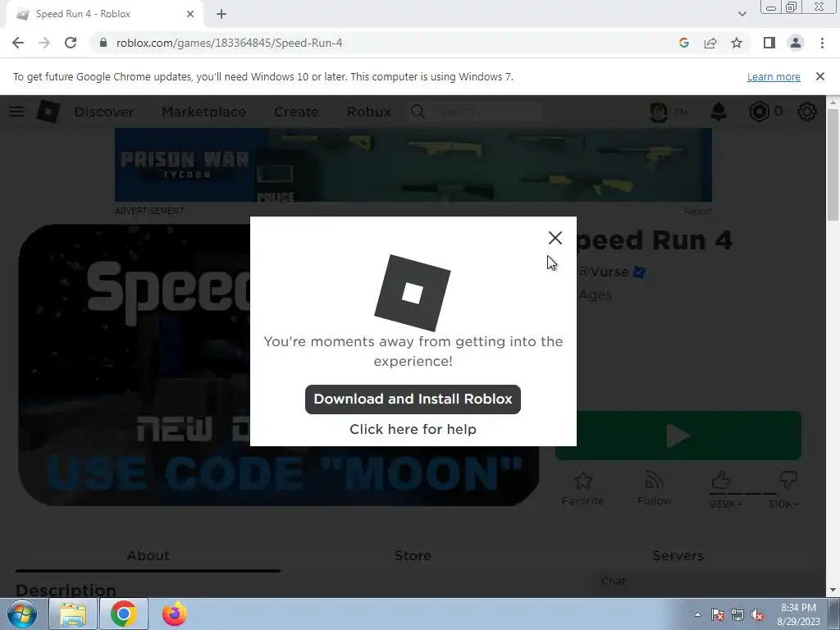The width and height of the screenshot is (840, 630).
Task: Click the search magnifier icon
Action: click(418, 112)
